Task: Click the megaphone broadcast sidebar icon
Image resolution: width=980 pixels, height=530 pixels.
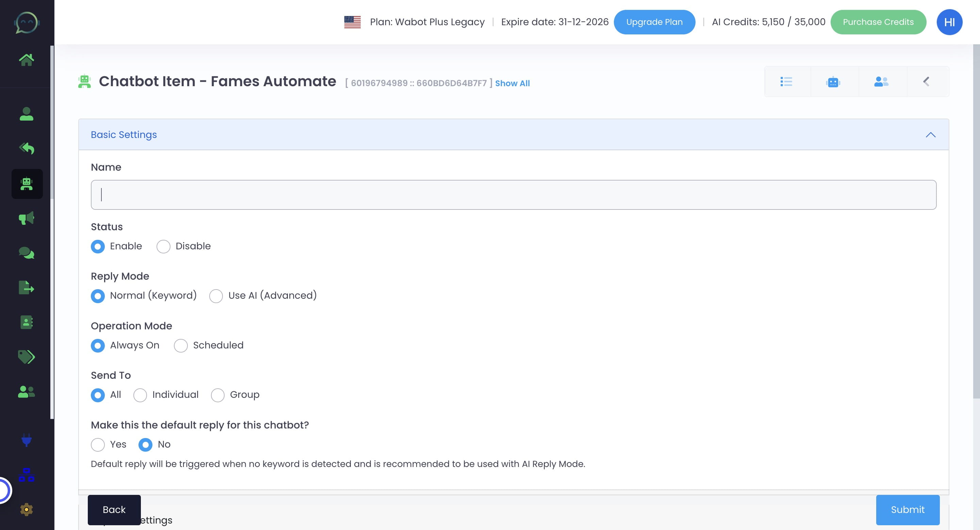Action: point(26,218)
